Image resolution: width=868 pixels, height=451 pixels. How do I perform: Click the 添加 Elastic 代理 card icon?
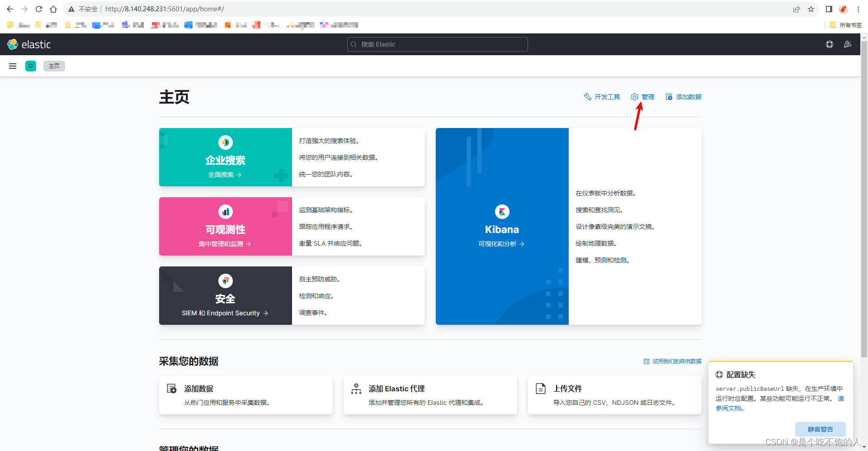point(356,389)
